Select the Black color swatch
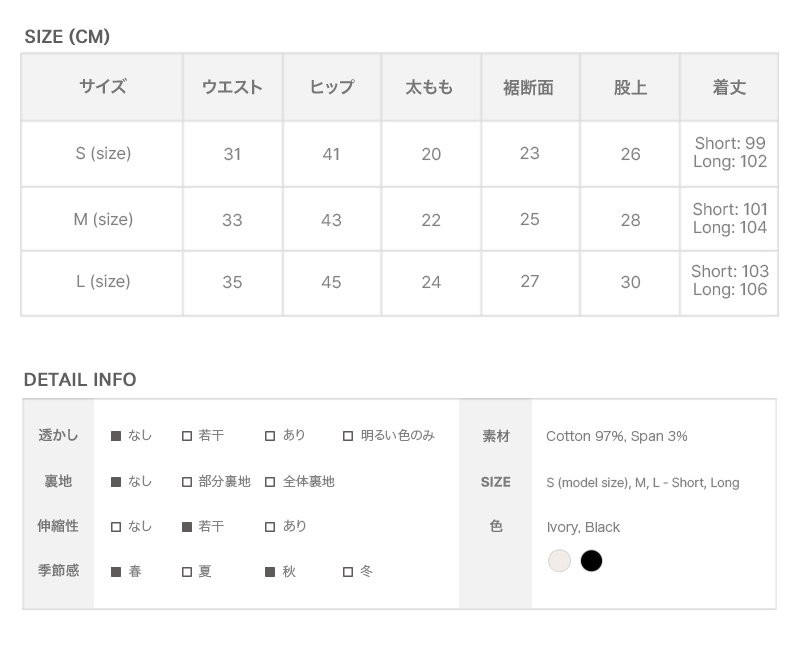 592,561
